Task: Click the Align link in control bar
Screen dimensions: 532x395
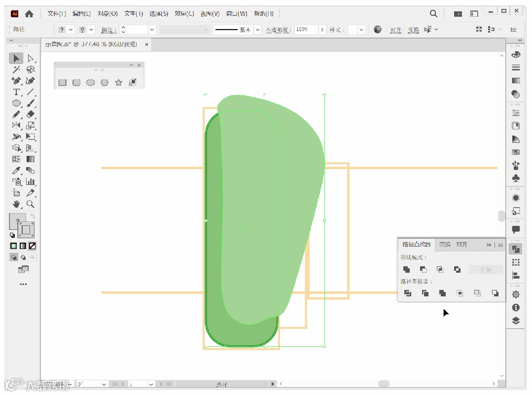Action: [395, 30]
